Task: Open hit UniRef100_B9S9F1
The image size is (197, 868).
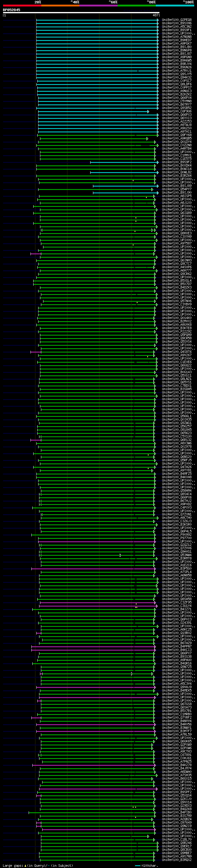Action: pos(177,30)
